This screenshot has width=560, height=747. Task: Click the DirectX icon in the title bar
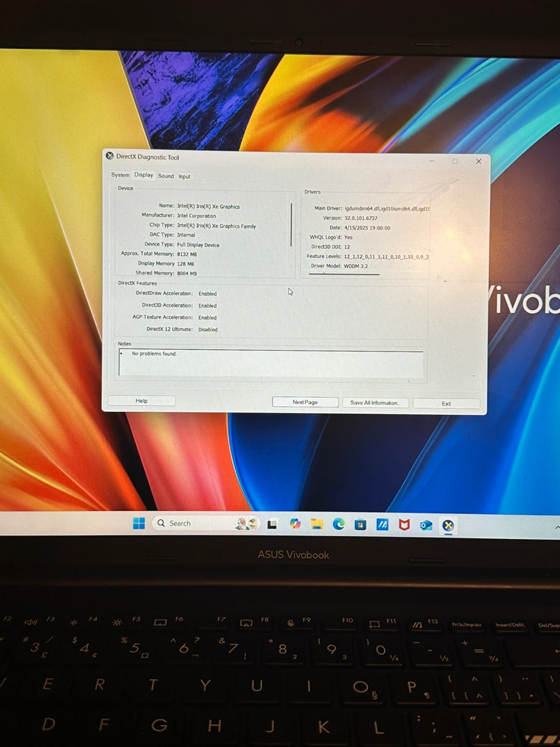coord(109,156)
